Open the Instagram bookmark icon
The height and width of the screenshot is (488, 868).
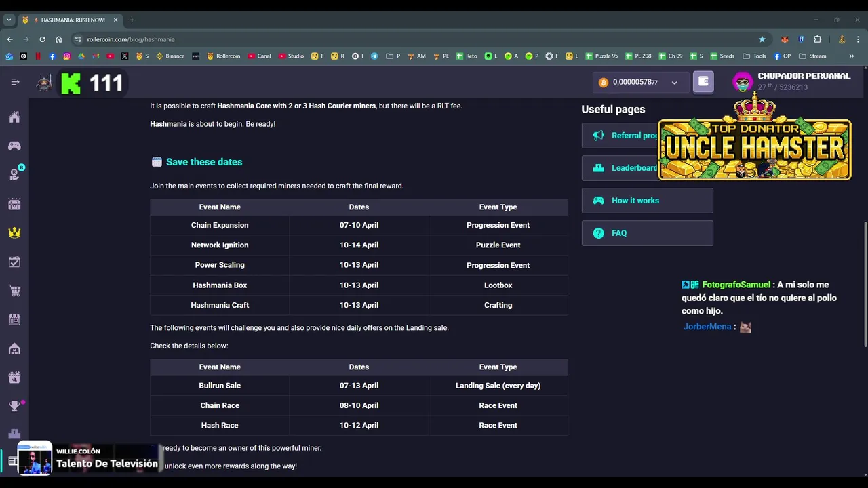(x=66, y=56)
